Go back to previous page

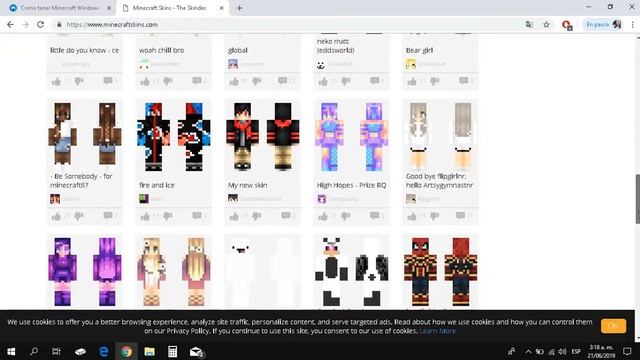(10, 24)
